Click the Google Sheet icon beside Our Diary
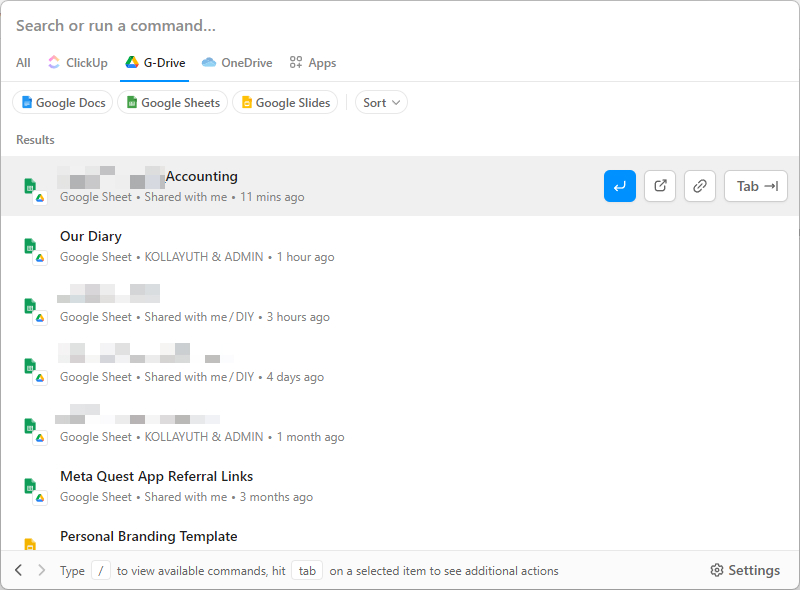The image size is (800, 590). [35, 251]
